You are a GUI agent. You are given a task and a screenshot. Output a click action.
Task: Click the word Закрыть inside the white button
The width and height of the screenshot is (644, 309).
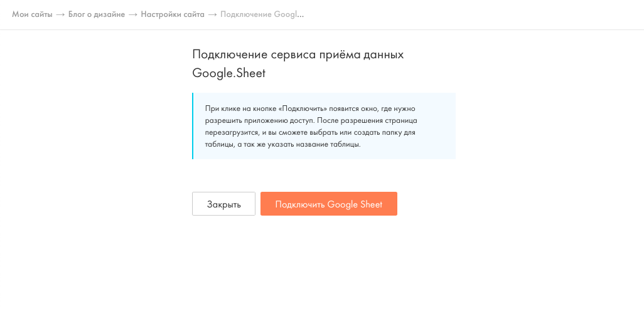point(224,204)
